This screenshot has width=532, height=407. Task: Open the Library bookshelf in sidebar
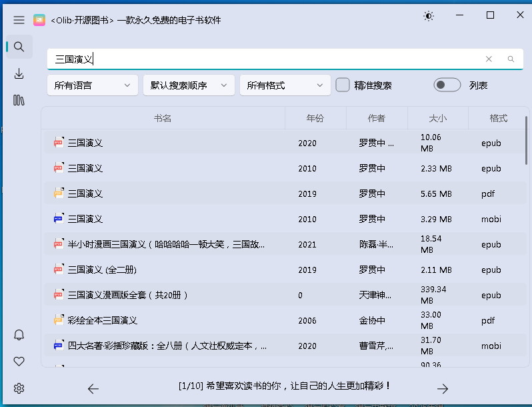pos(19,100)
